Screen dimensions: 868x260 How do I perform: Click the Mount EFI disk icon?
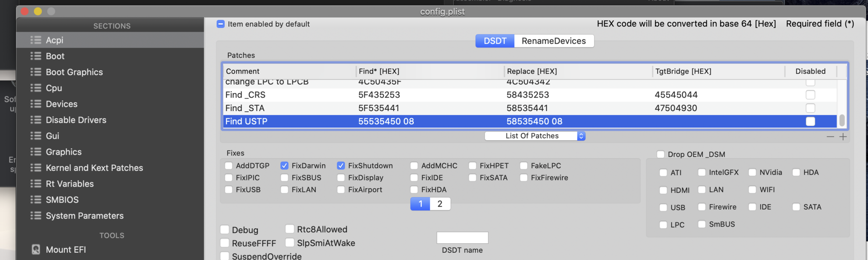click(36, 250)
